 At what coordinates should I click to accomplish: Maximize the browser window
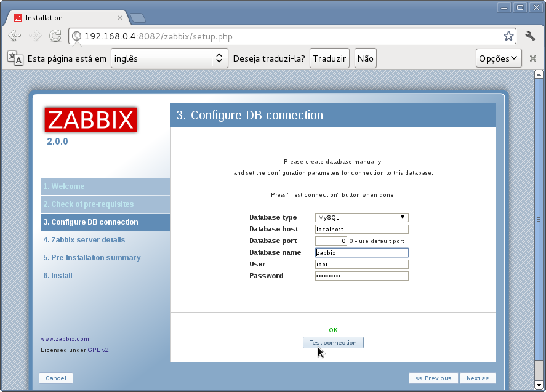pos(520,7)
